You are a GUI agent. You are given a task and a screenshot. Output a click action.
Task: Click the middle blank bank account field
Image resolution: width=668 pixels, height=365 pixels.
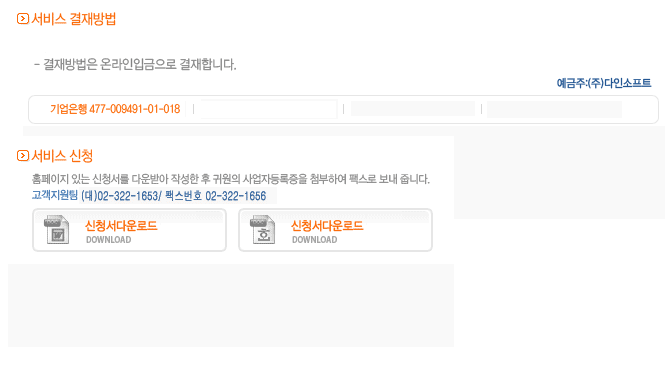click(x=413, y=109)
